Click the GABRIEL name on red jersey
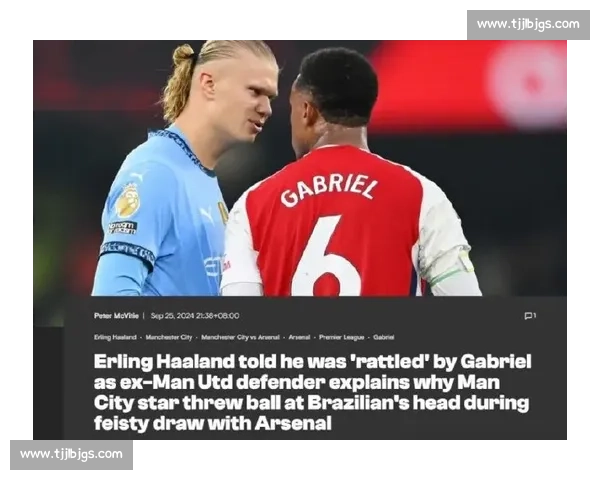600x480 pixels. [329, 189]
